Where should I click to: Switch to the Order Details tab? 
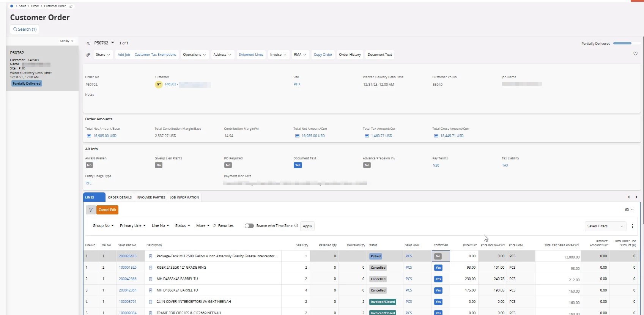[x=120, y=197]
